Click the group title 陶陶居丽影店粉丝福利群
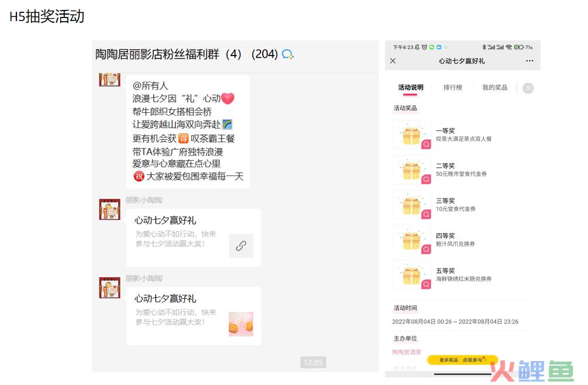This screenshot has width=588, height=385. pyautogui.click(x=157, y=54)
